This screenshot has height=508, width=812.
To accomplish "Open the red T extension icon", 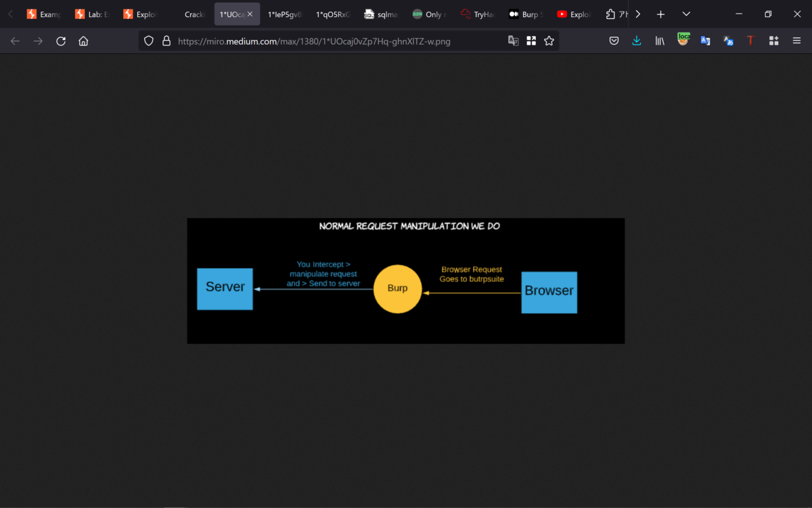I will coord(750,41).
